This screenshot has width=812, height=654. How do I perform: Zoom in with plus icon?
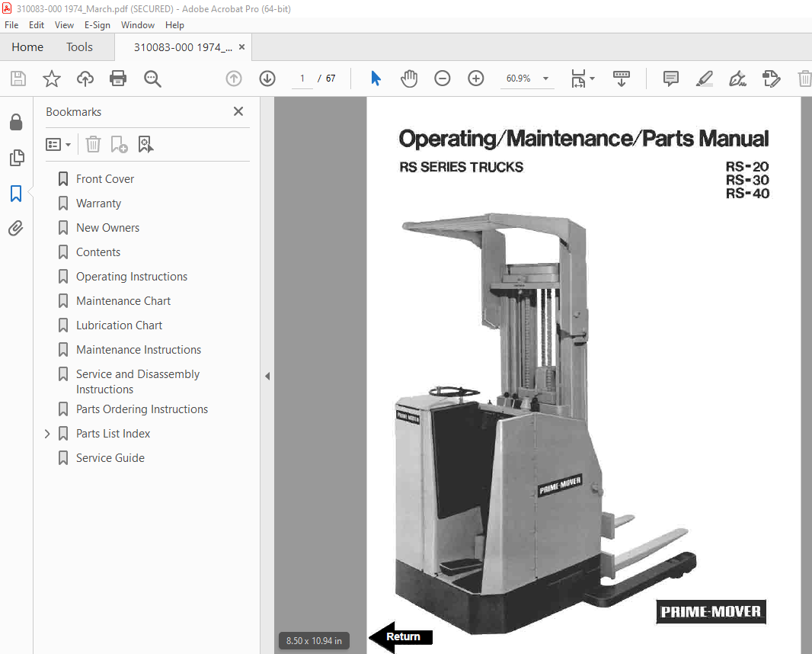475,79
